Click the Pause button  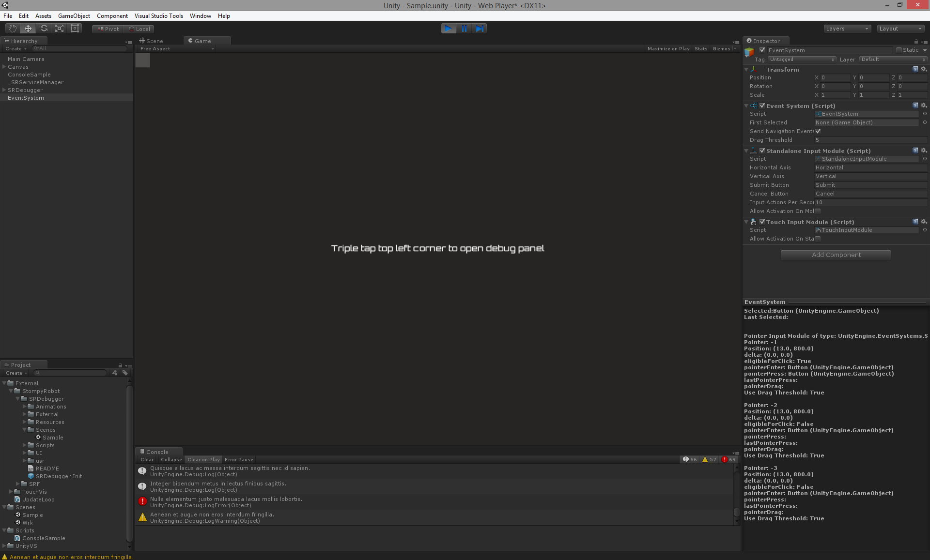point(464,29)
